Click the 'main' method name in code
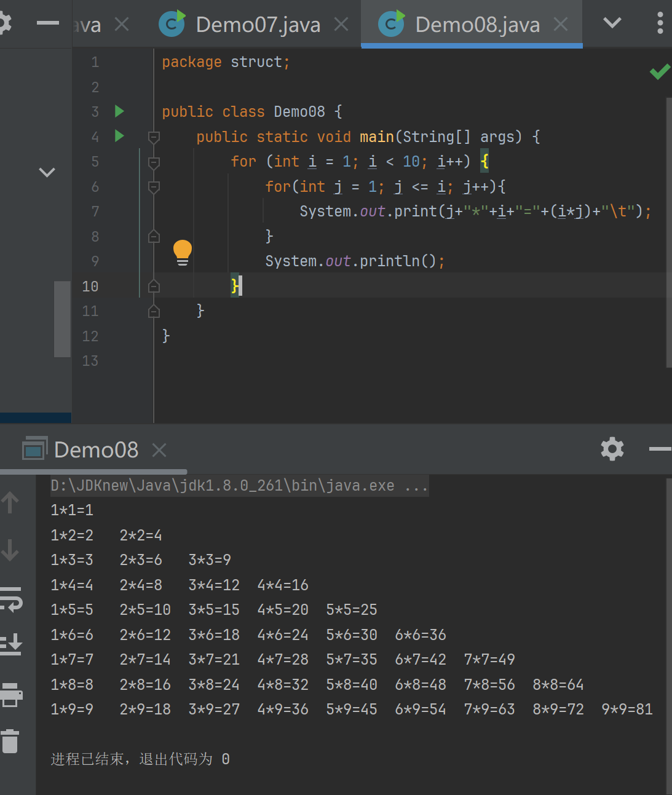This screenshot has height=795, width=672. pos(376,136)
